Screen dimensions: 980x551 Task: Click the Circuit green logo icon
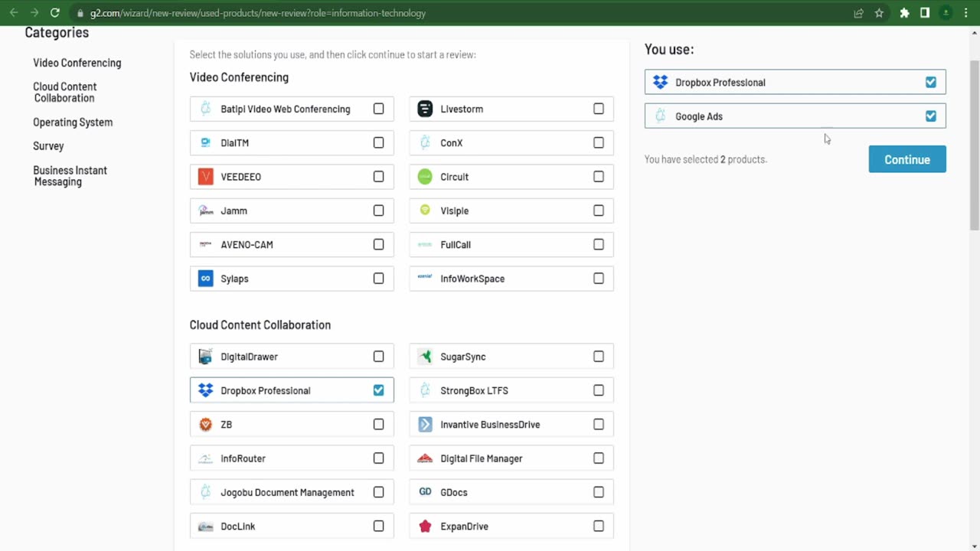(425, 177)
